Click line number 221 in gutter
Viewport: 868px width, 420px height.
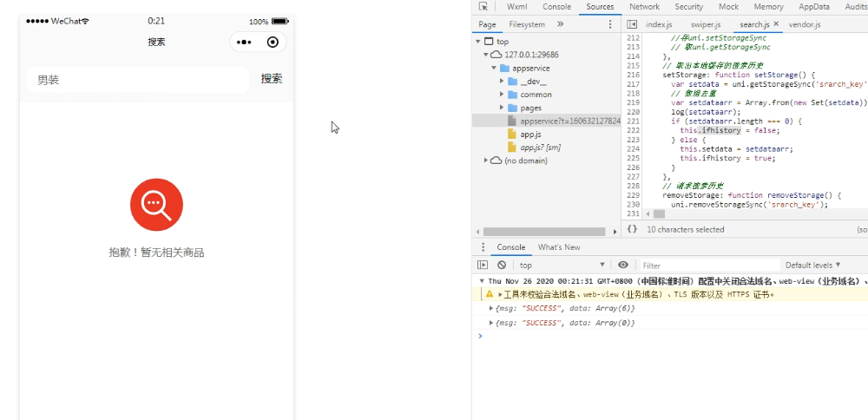coord(633,121)
